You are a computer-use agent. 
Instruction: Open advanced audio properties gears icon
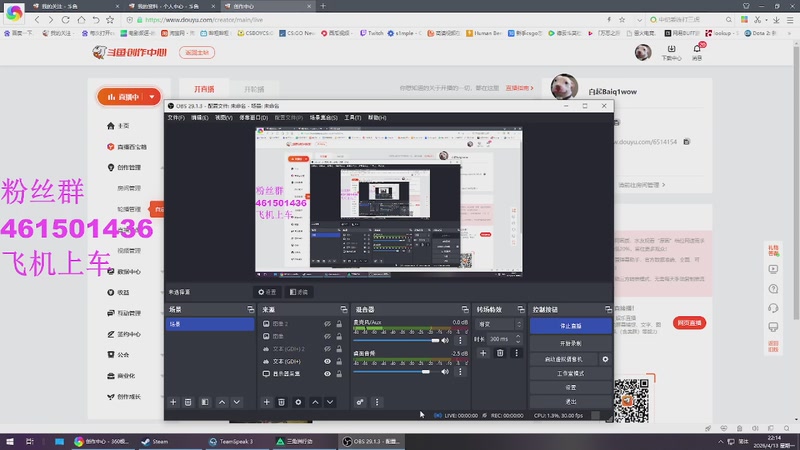pyautogui.click(x=360, y=402)
